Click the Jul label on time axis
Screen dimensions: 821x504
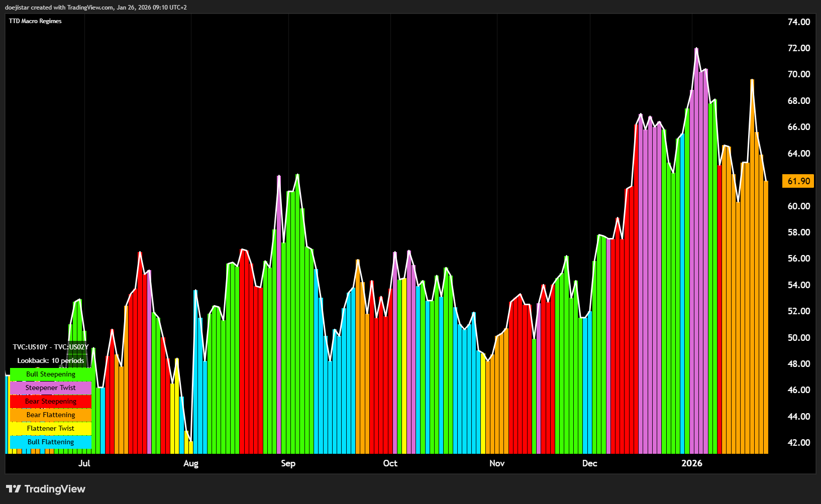[x=84, y=463]
